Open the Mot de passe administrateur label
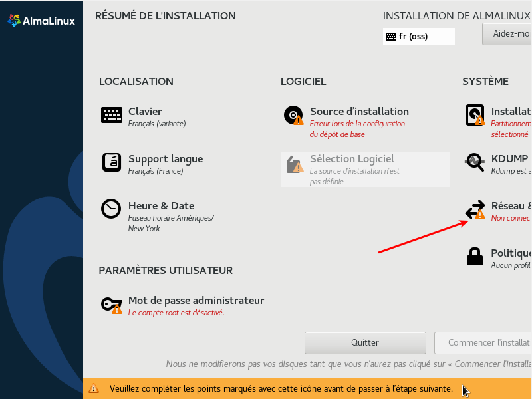 (x=196, y=301)
